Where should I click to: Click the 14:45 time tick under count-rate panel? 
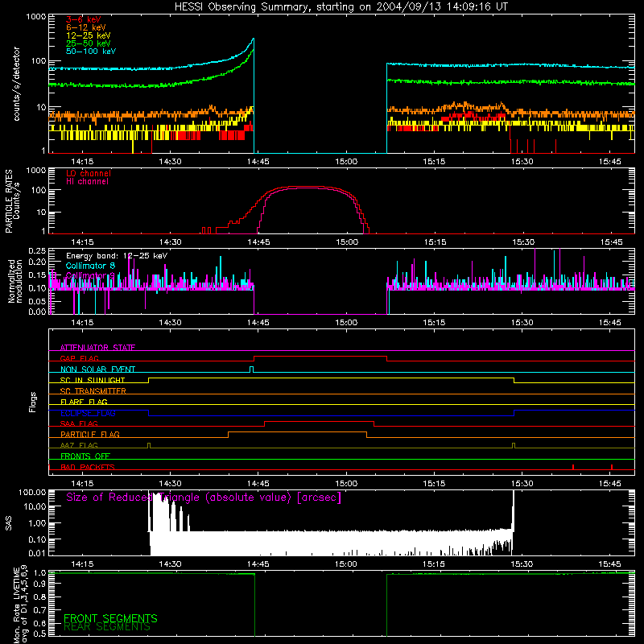(258, 162)
